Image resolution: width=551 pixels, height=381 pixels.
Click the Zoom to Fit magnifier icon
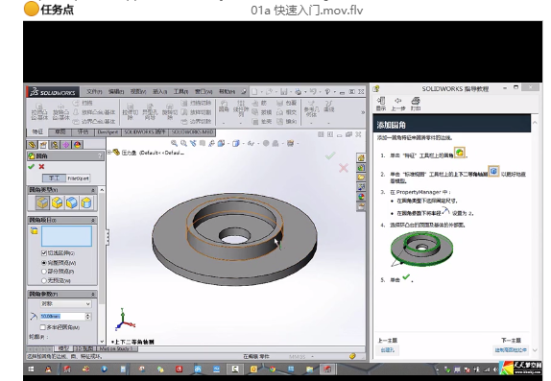coord(174,143)
